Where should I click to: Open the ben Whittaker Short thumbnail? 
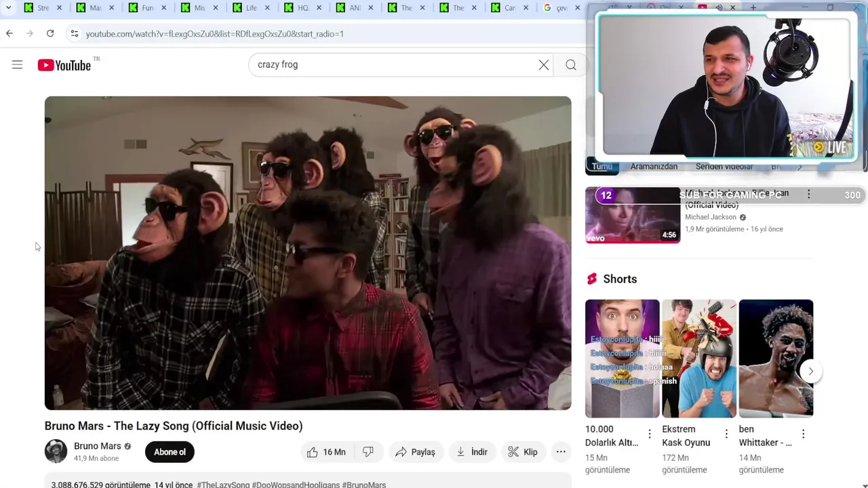point(776,359)
